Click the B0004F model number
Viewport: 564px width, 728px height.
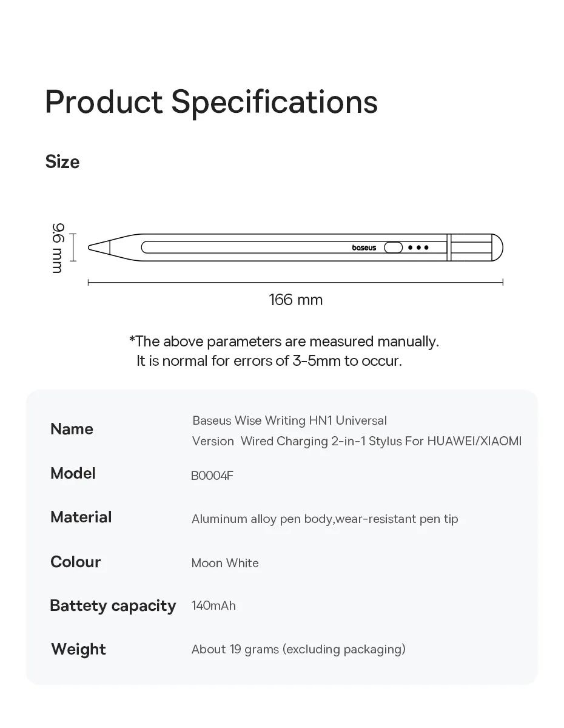coord(212,475)
